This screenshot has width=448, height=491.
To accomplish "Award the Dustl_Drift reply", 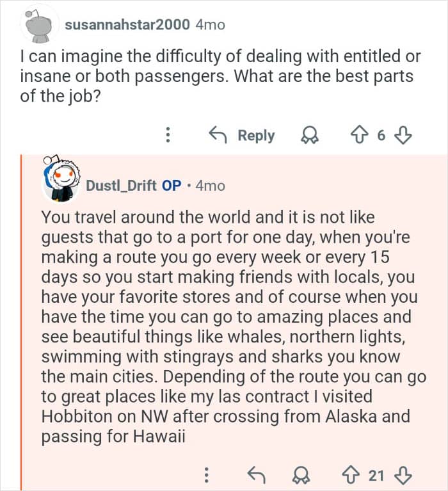I will (300, 475).
